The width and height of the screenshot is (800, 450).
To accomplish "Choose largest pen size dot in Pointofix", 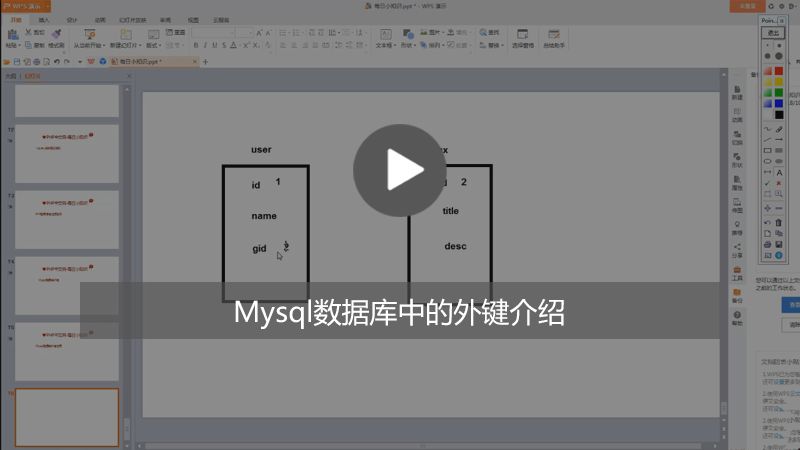I will pyautogui.click(x=779, y=56).
